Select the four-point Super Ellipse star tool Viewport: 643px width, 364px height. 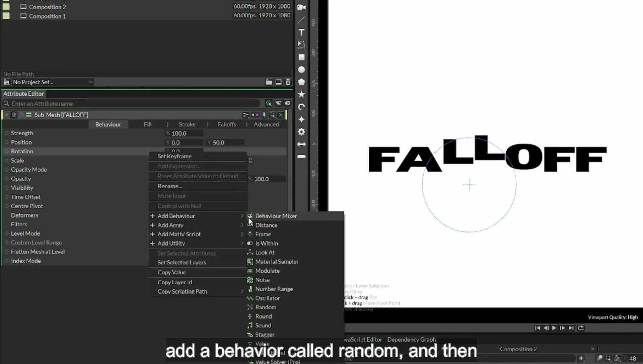click(x=301, y=119)
